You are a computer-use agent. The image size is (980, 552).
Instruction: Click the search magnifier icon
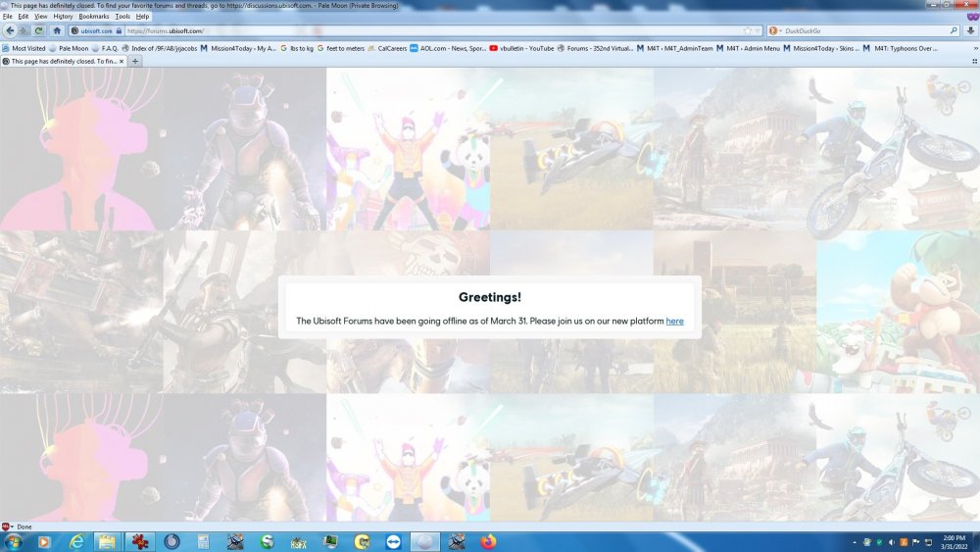pos(954,30)
